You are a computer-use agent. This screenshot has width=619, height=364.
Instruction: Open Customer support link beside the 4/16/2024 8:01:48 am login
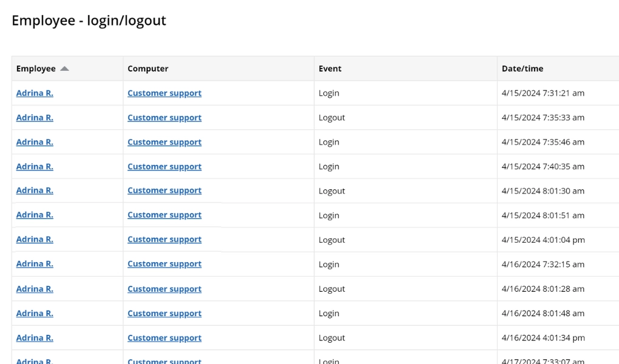pos(164,313)
